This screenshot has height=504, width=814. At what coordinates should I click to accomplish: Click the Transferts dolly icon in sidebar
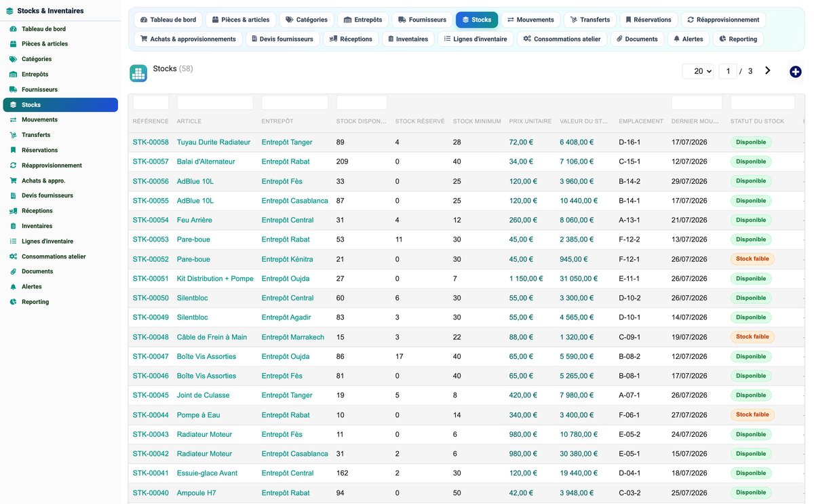(x=13, y=135)
